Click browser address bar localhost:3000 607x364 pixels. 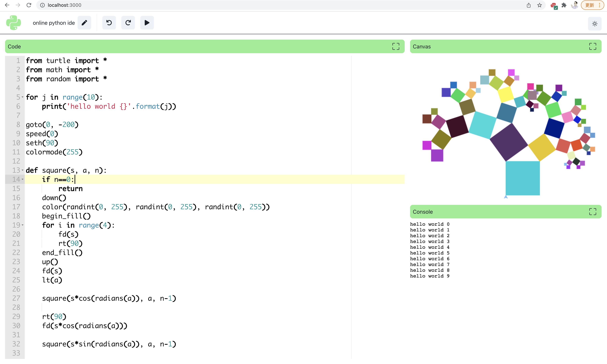coord(64,5)
